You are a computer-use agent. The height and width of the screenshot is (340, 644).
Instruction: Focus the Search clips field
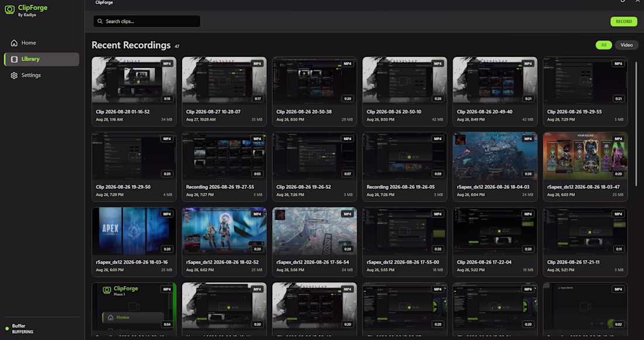click(146, 21)
